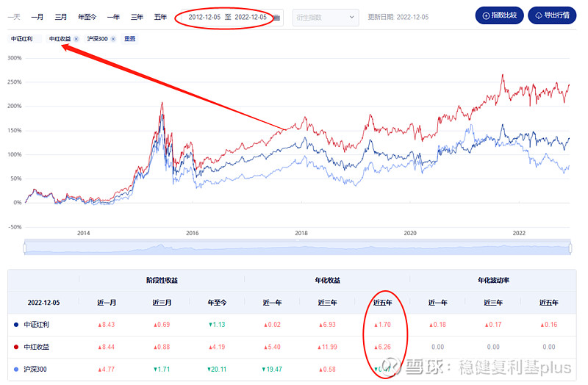Click the 阶段性收益 column group header
The height and width of the screenshot is (385, 588).
[162, 280]
